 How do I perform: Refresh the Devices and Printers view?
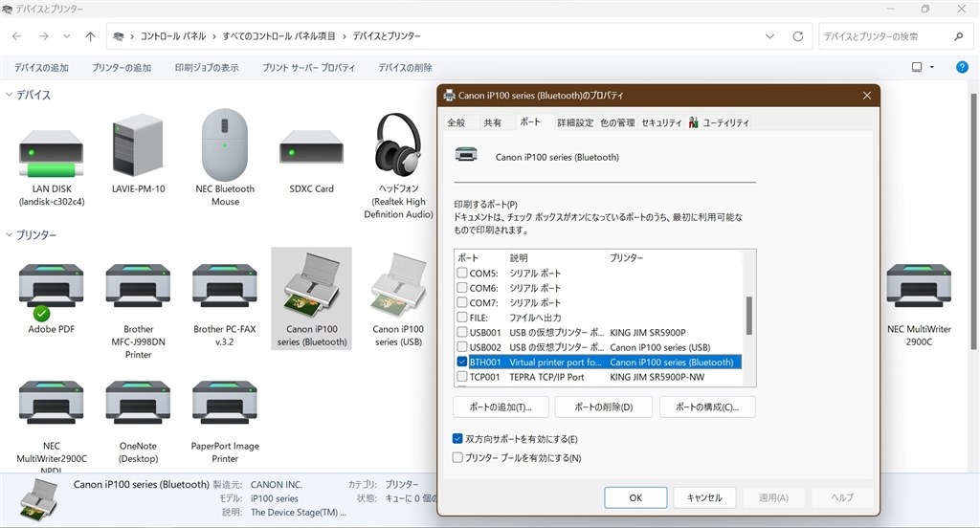[797, 36]
